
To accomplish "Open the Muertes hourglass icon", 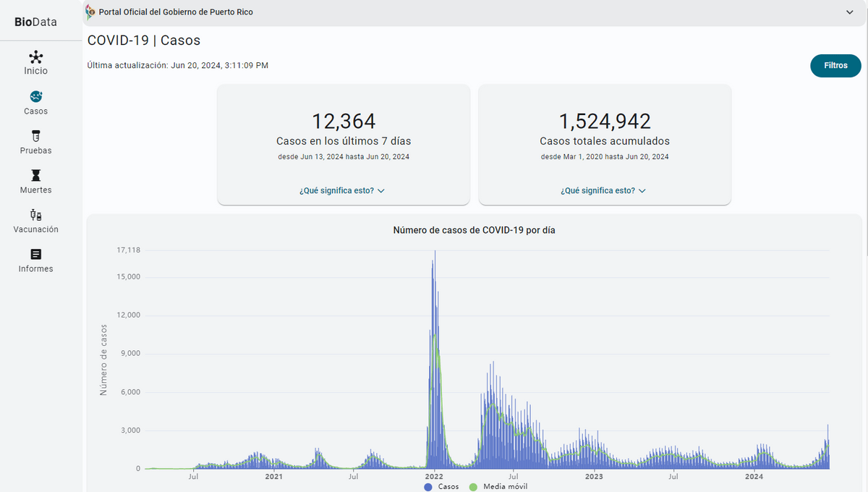I will tap(36, 175).
